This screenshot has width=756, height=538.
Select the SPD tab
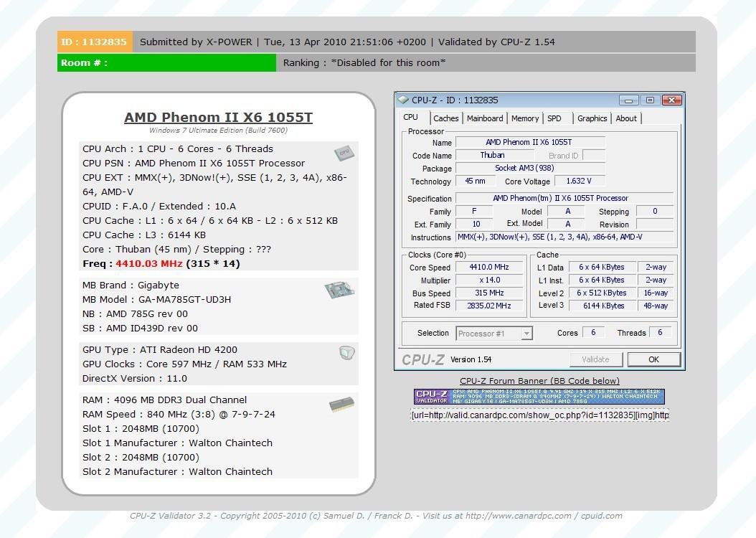(x=554, y=118)
